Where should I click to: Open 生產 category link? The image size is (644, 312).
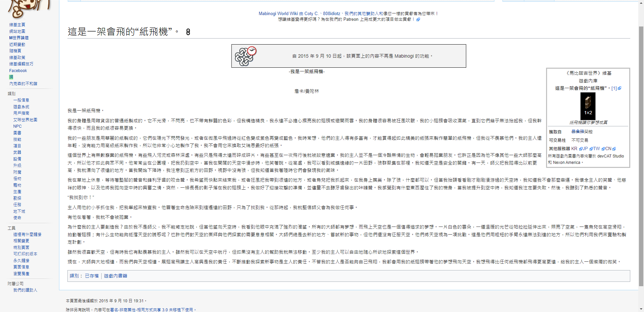tap(17, 192)
